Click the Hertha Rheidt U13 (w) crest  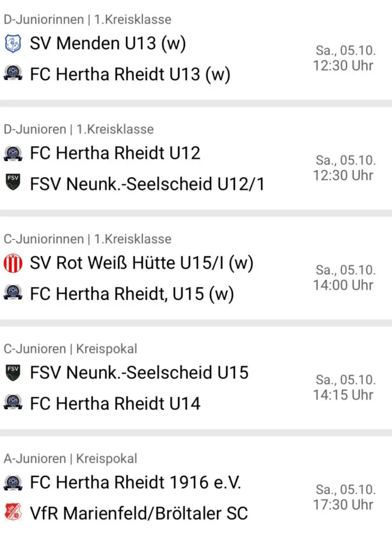pos(13,73)
